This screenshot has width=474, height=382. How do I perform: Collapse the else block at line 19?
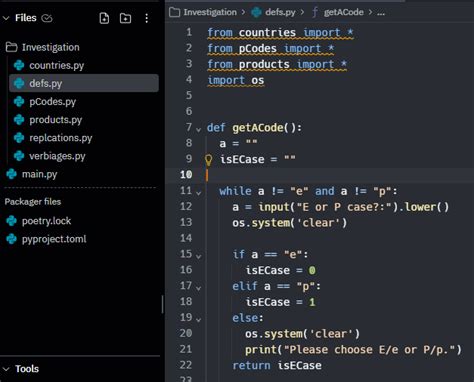tap(198, 320)
